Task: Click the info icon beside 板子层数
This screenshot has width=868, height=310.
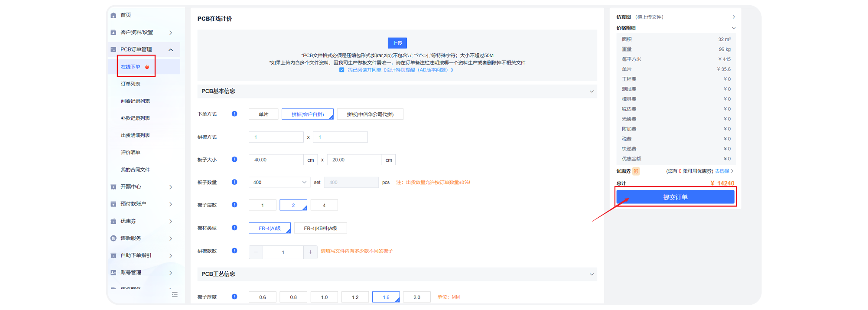Action: (234, 205)
